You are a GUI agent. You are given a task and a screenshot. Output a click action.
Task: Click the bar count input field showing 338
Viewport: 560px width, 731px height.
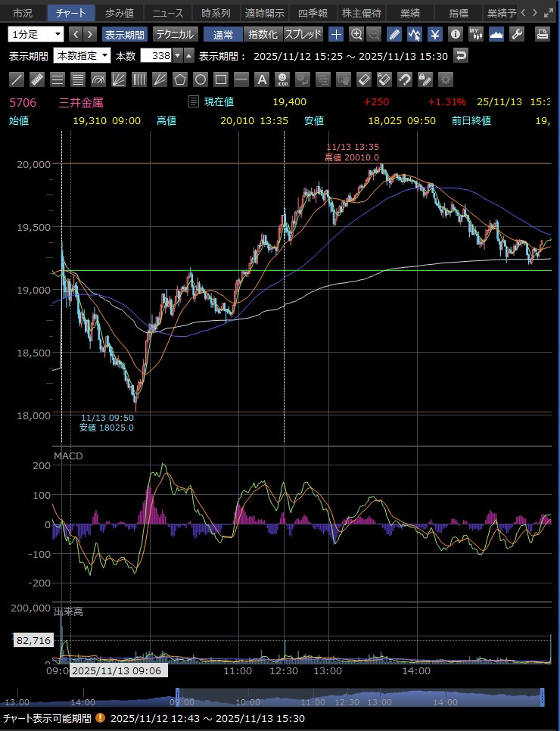tap(157, 56)
